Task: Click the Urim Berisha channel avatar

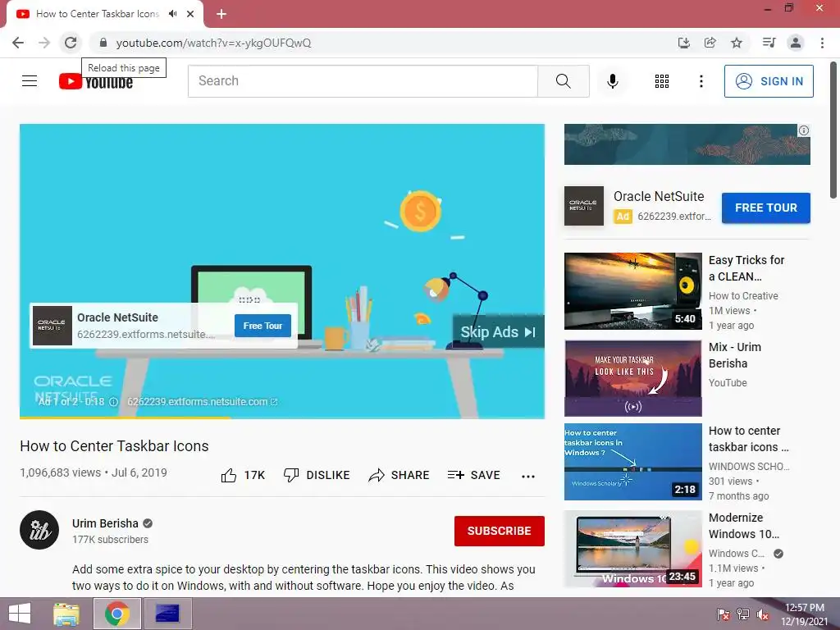Action: tap(39, 530)
